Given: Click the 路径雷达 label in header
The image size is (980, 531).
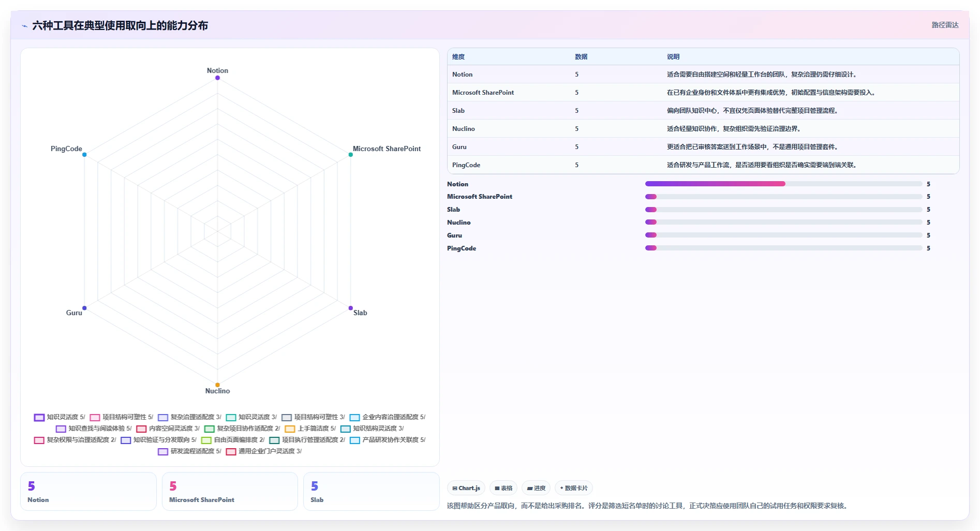Looking at the screenshot, I should (x=945, y=25).
